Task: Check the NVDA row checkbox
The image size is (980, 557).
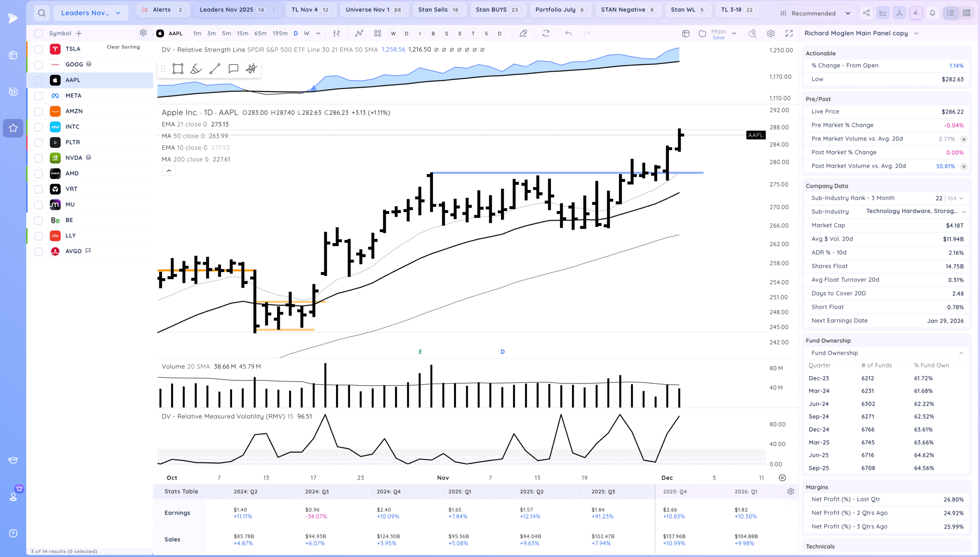Action: coord(38,158)
